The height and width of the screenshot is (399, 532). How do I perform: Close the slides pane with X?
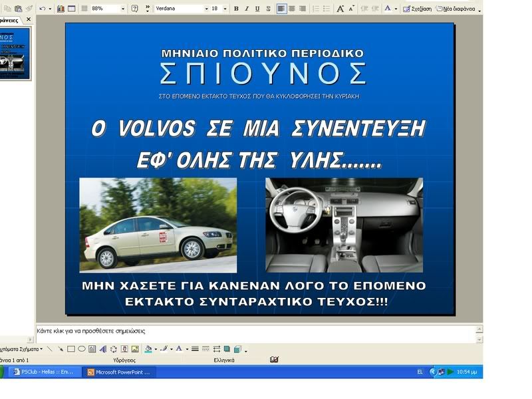pyautogui.click(x=29, y=19)
